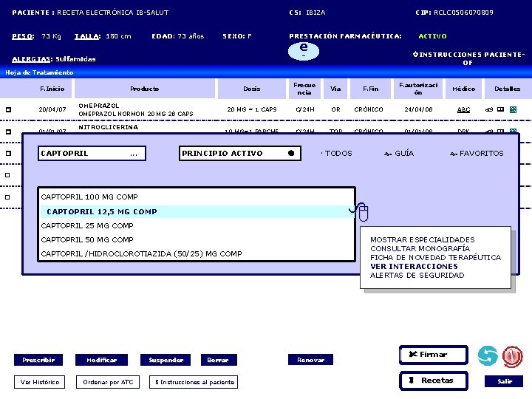
Task: Tick the fifth treatment row checkbox
Action: click(8, 197)
